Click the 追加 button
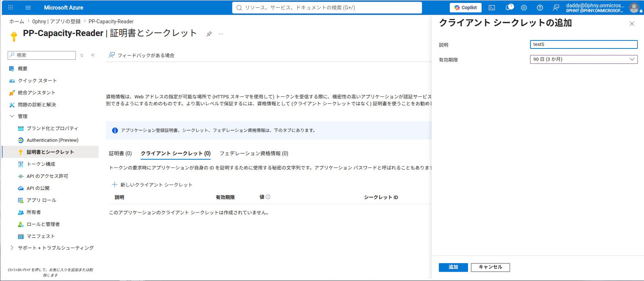This screenshot has width=644, height=281. [x=453, y=267]
